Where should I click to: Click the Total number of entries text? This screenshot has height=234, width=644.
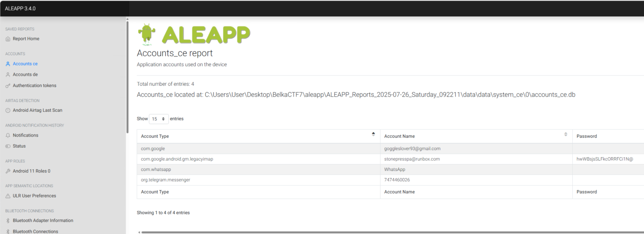pos(166,84)
